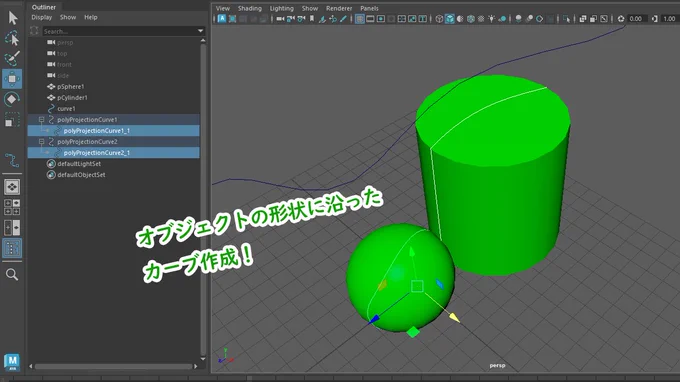Toggle textured display mode
Image resolution: width=680 pixels, height=382 pixels.
[x=481, y=19]
